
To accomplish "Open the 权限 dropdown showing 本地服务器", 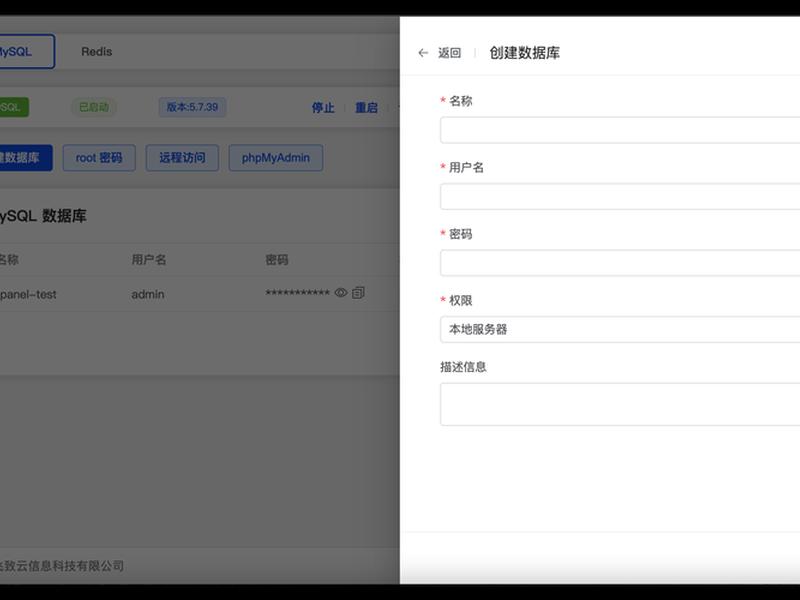I will coord(620,329).
